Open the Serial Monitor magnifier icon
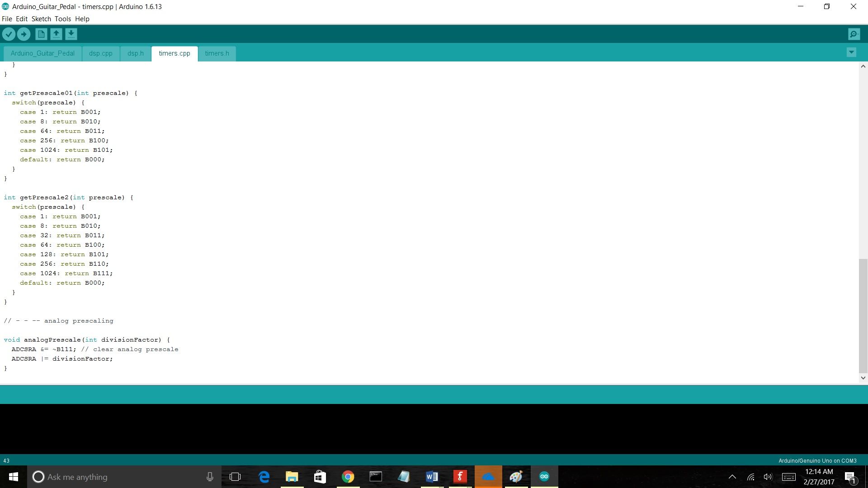 854,34
